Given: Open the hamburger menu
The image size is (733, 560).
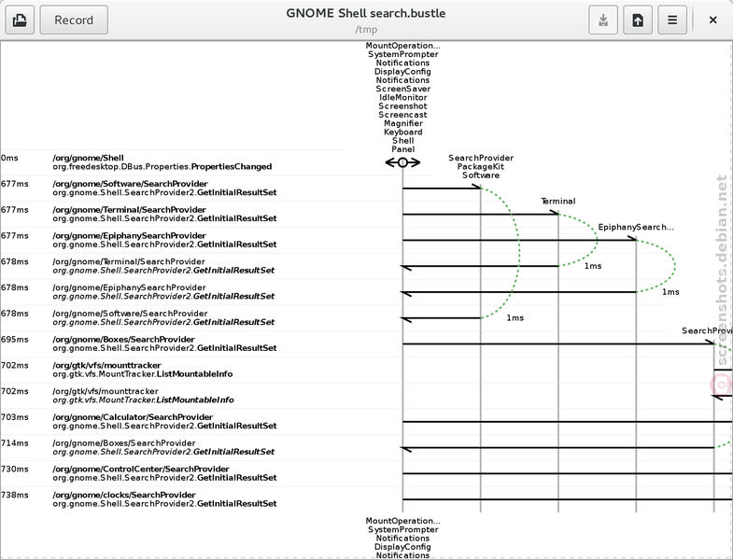Looking at the screenshot, I should click(672, 21).
